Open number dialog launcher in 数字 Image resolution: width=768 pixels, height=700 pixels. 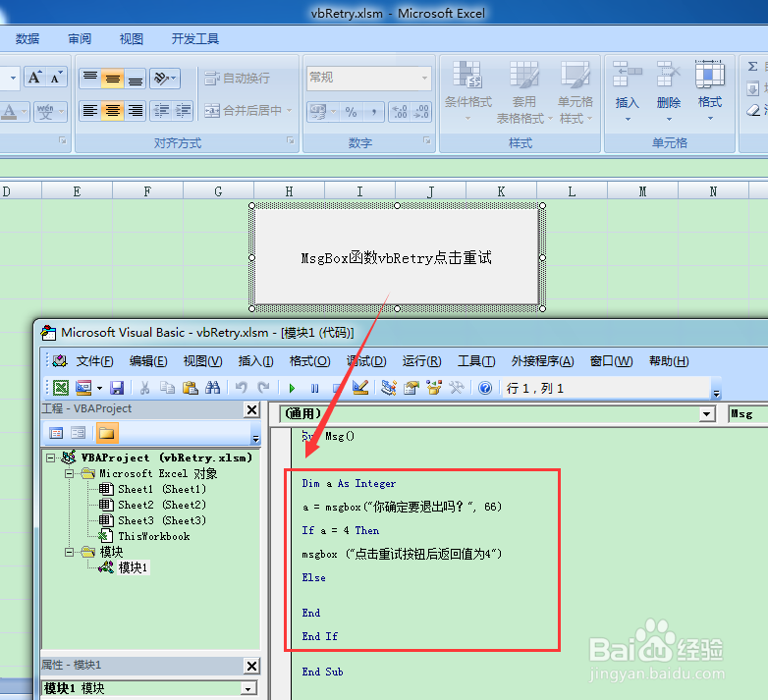[427, 141]
